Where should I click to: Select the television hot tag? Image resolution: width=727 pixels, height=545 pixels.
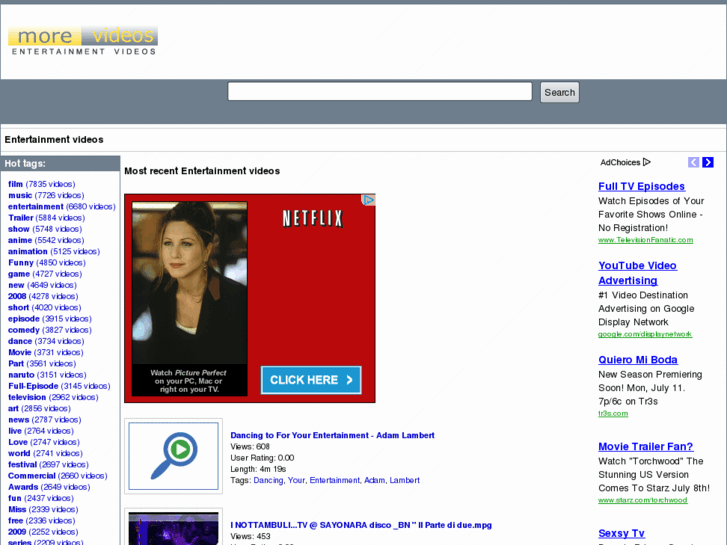[27, 397]
